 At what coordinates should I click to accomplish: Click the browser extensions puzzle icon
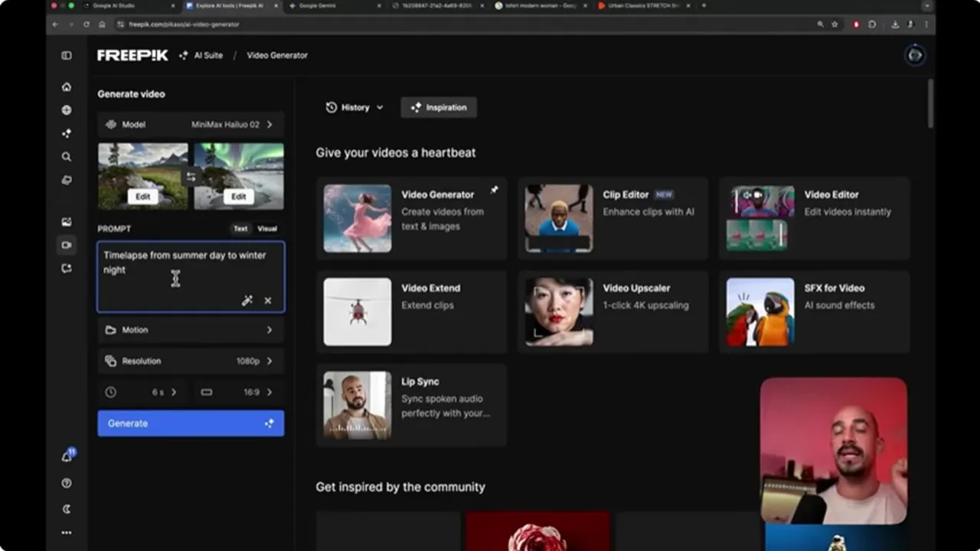(872, 24)
